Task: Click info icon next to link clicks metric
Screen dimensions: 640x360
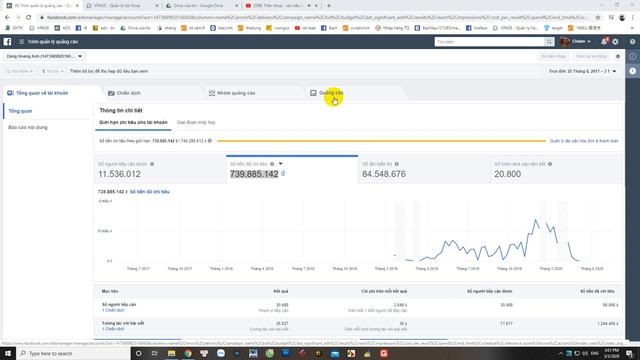Action: tap(550, 164)
